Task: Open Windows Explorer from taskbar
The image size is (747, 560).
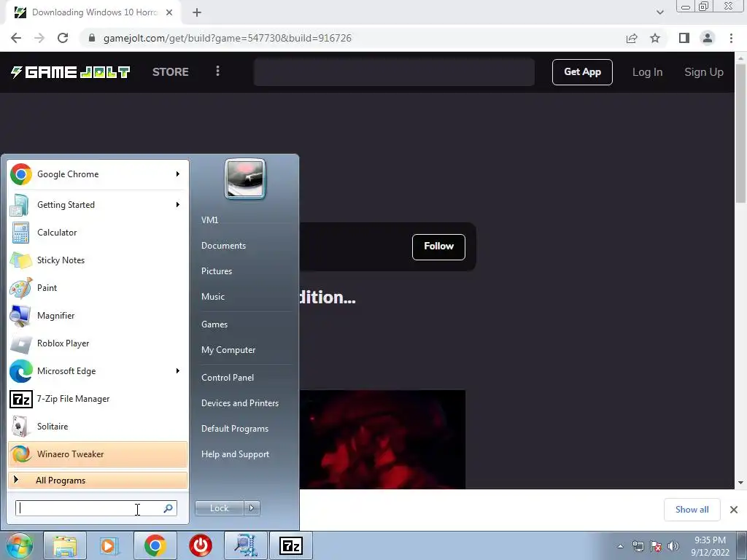Action: 65,545
